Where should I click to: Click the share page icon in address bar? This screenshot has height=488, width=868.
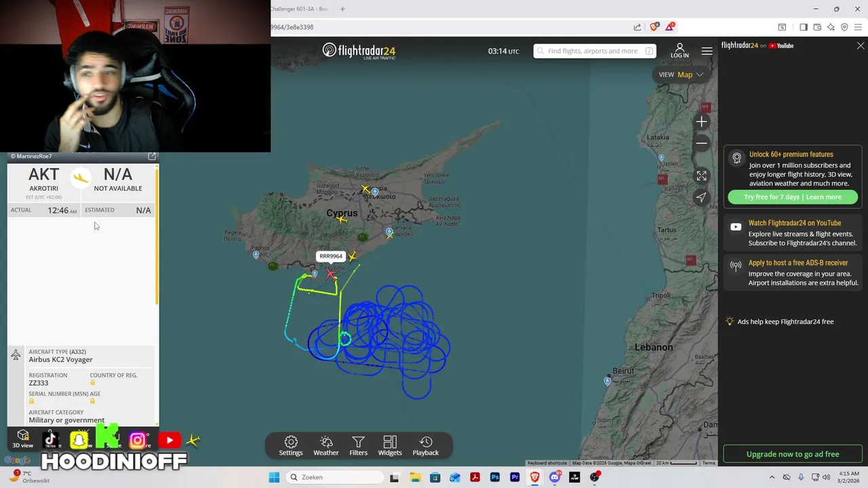(637, 27)
